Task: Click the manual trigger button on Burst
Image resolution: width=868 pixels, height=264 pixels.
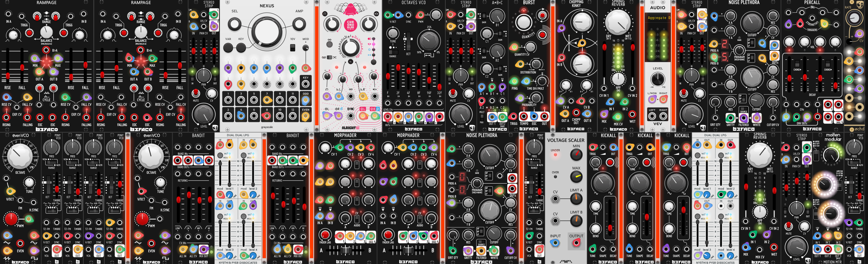Action: (542, 35)
